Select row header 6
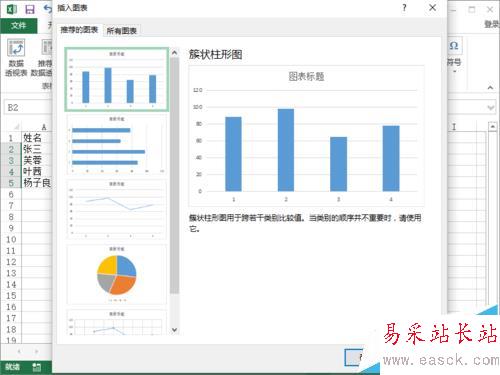This screenshot has height=375, width=500. coord(11,194)
